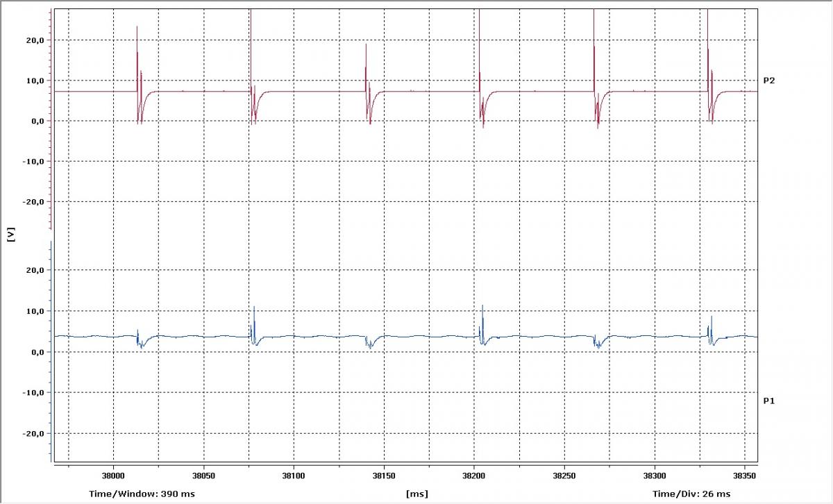Click the 20,0 label on red P2 axis

pyautogui.click(x=37, y=40)
